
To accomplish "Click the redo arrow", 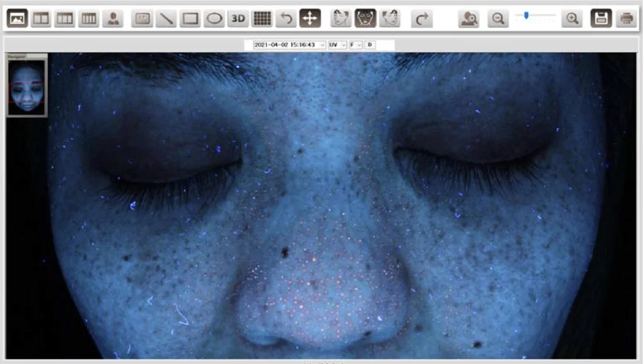I will (422, 18).
